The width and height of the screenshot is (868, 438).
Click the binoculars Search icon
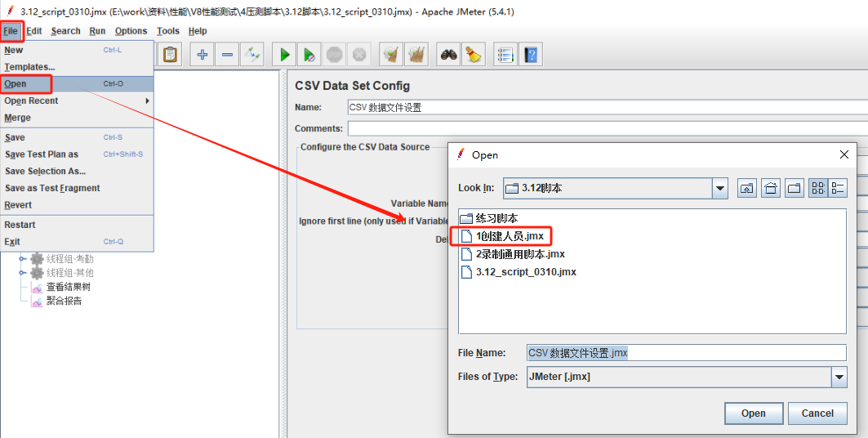448,55
